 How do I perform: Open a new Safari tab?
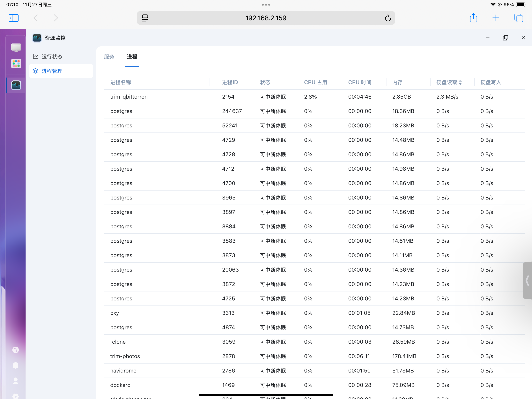tap(496, 18)
